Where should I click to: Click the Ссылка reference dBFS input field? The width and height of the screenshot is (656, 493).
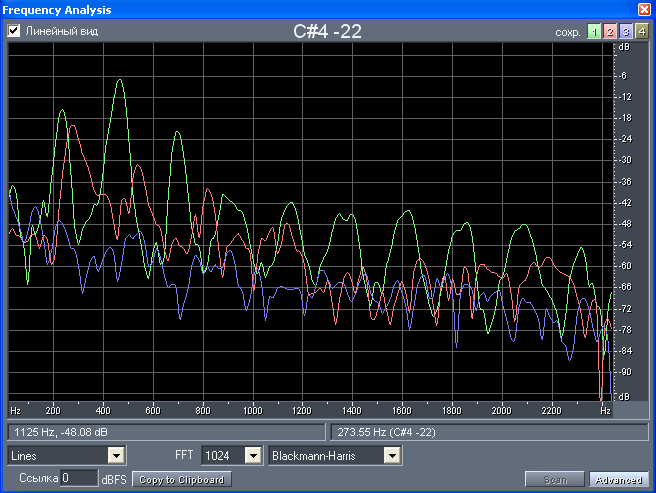pos(79,478)
